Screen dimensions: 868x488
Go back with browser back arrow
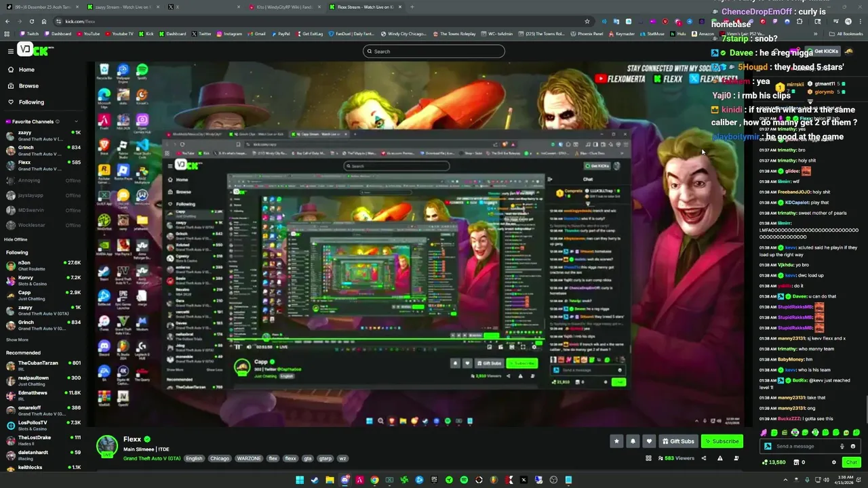(x=7, y=21)
